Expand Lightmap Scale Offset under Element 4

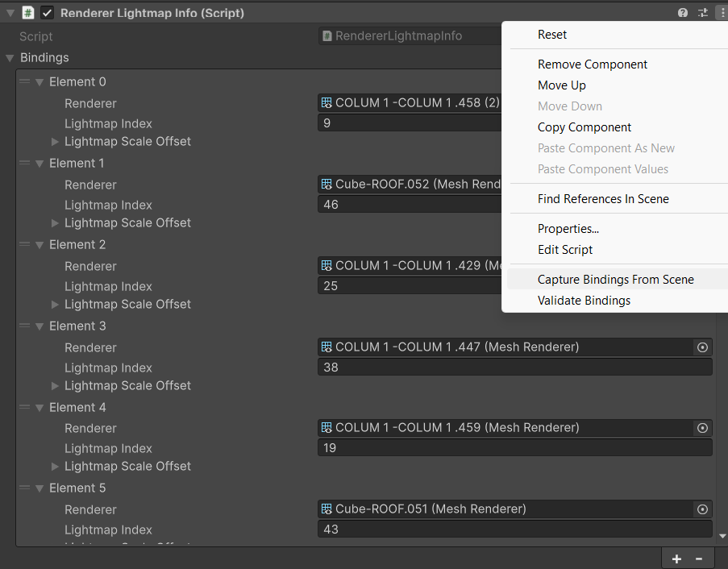pyautogui.click(x=55, y=467)
